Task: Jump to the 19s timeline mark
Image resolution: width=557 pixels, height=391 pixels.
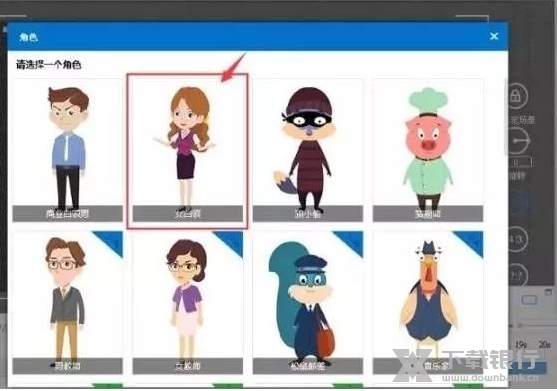Action: [521, 344]
